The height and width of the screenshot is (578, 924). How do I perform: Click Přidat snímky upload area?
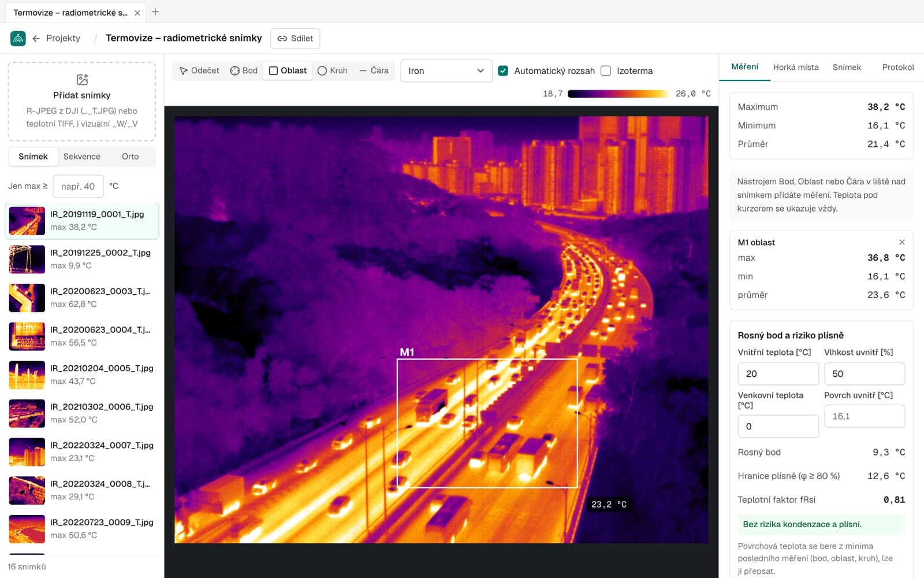(82, 102)
